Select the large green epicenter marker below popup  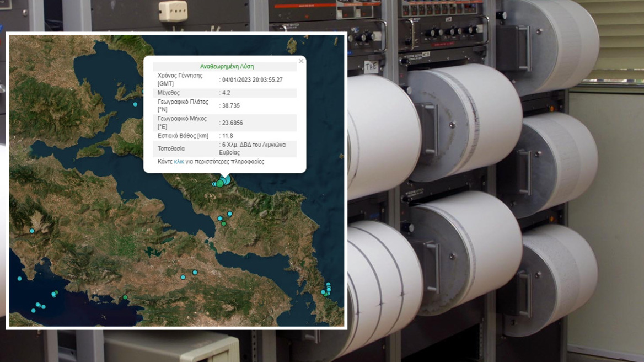click(220, 183)
